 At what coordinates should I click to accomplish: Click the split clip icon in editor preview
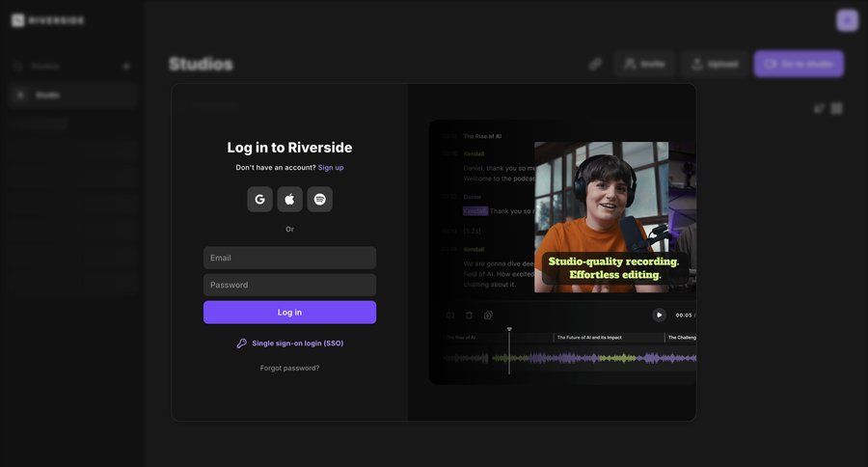coord(450,316)
